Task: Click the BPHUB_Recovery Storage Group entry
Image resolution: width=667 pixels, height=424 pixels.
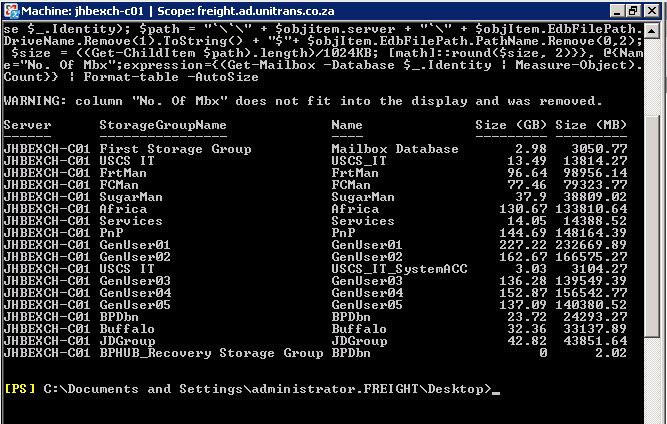Action: pyautogui.click(x=211, y=353)
